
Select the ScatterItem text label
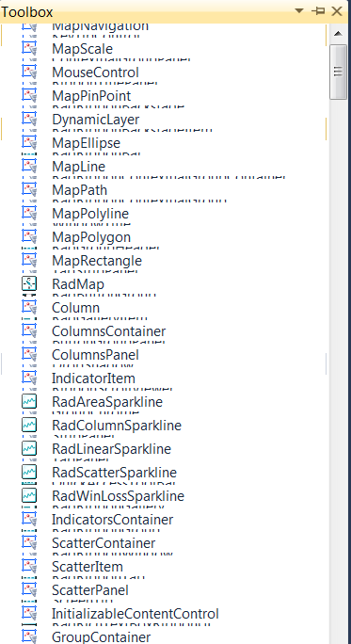(x=87, y=567)
